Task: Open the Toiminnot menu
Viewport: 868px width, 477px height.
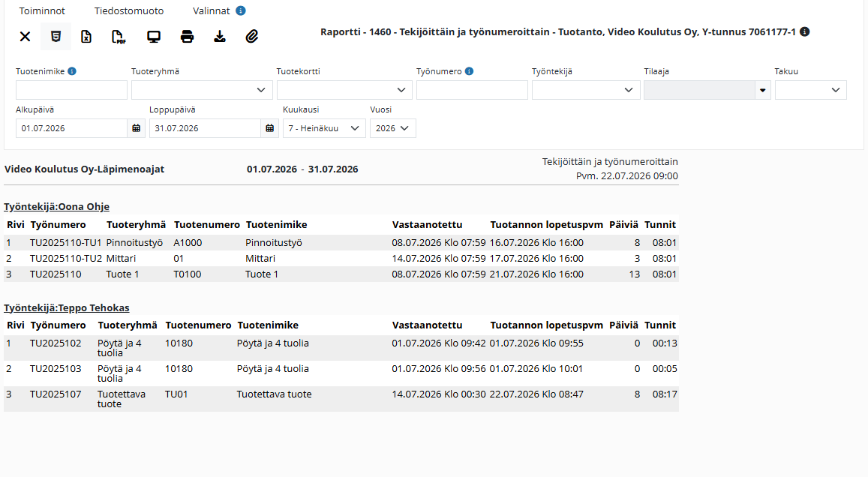Action: click(x=42, y=11)
